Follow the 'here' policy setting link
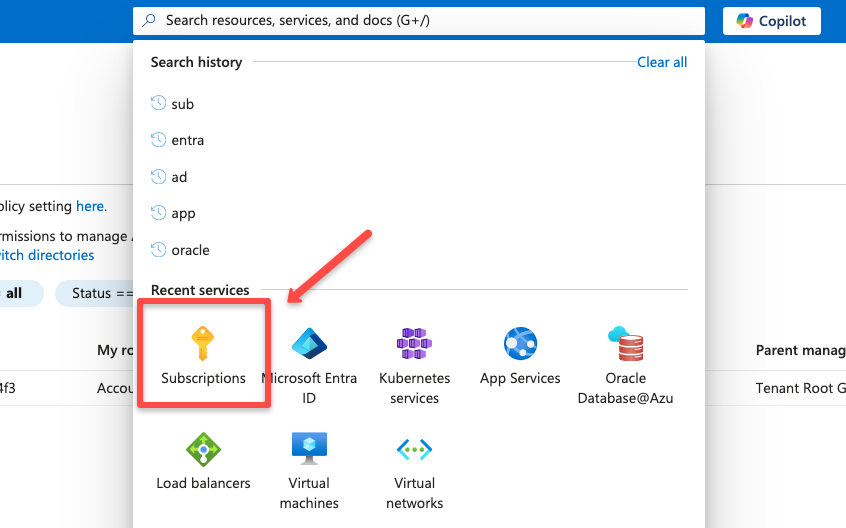The image size is (846, 528). click(90, 206)
